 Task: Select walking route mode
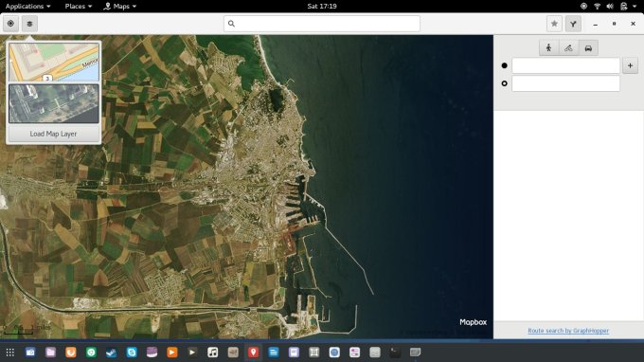point(548,48)
